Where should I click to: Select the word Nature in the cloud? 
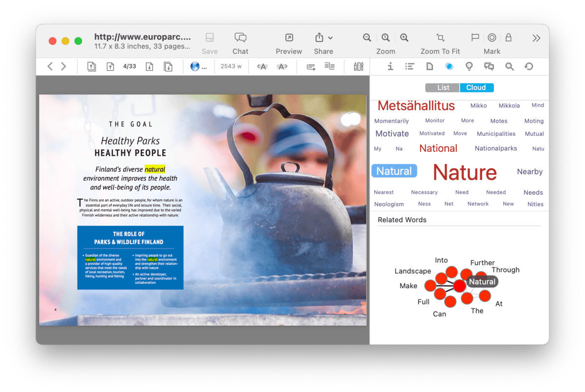465,172
